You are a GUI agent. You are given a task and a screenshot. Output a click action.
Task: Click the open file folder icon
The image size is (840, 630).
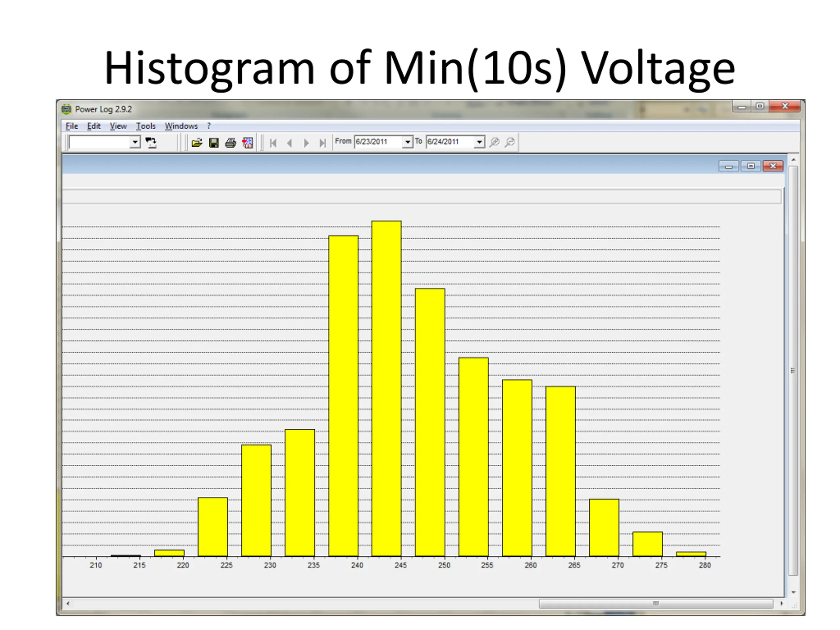tap(197, 143)
